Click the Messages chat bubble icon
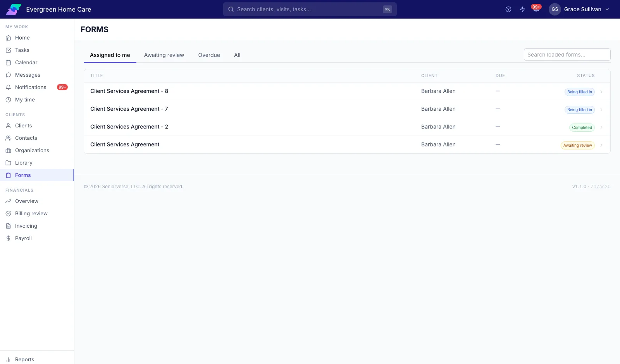620x364 pixels. 8,75
